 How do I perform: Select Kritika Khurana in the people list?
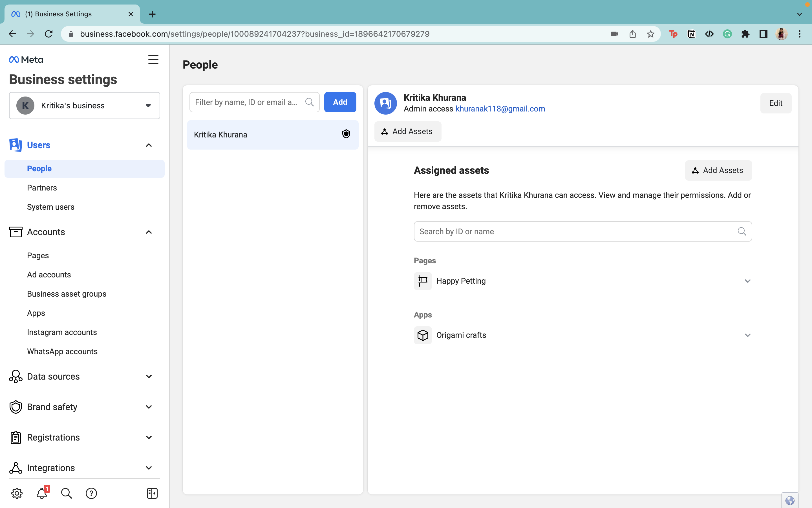click(273, 135)
